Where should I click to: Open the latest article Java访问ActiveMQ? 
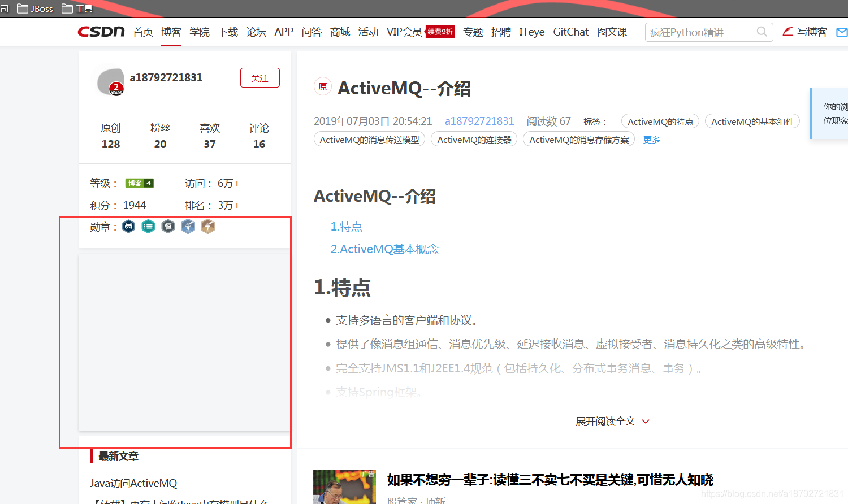[x=133, y=483]
